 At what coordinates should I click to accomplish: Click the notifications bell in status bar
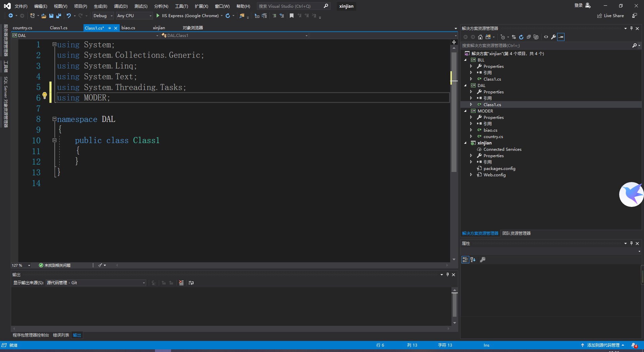[634, 345]
